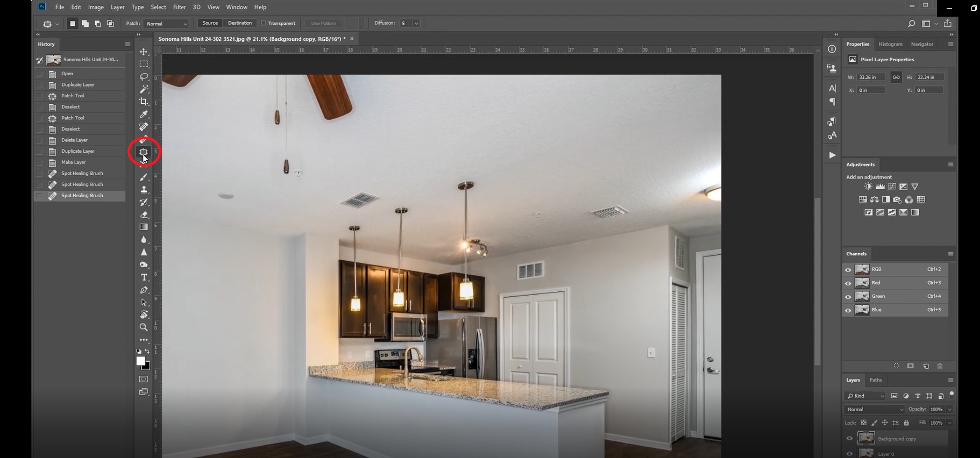Open the Search icon in options bar
Screen dimensions: 980x458
[x=911, y=24]
